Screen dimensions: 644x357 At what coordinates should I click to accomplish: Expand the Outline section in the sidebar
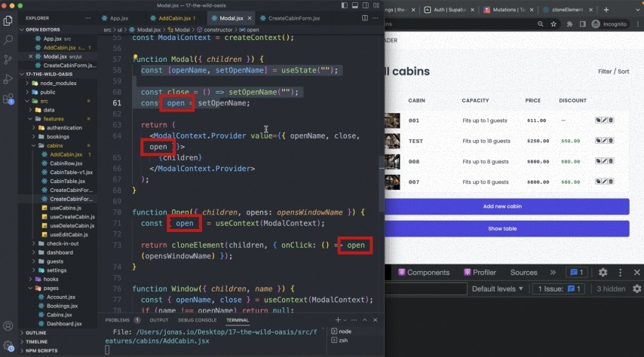[35, 332]
